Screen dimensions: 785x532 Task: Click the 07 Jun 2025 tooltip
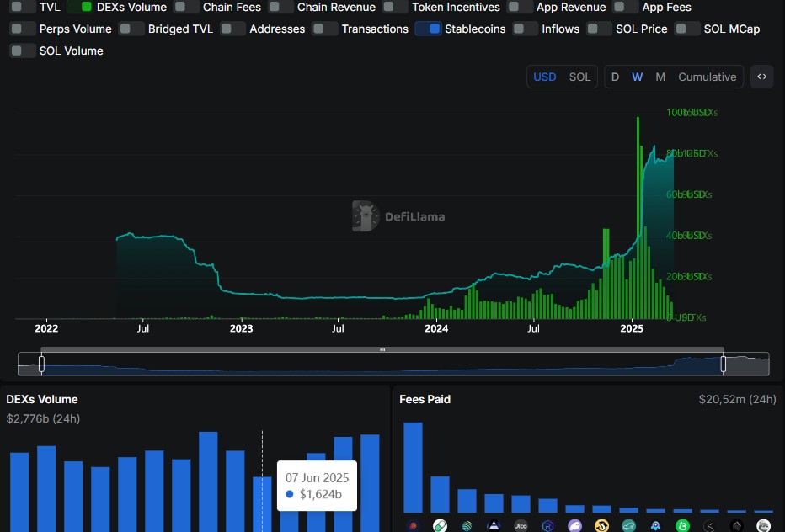point(317,486)
